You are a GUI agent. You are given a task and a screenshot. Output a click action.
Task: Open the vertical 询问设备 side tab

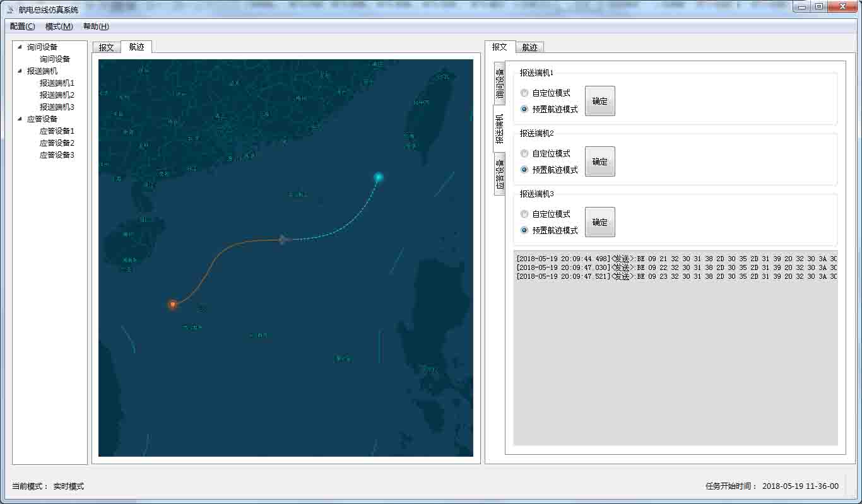point(499,85)
